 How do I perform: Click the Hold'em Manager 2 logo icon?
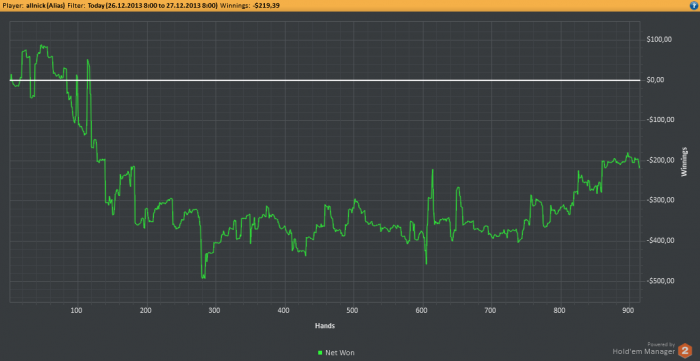(685, 351)
